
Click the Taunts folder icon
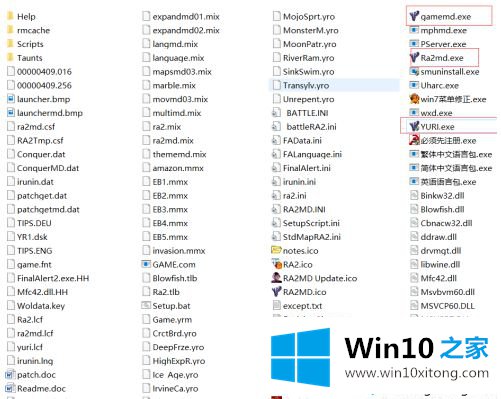tap(10, 57)
